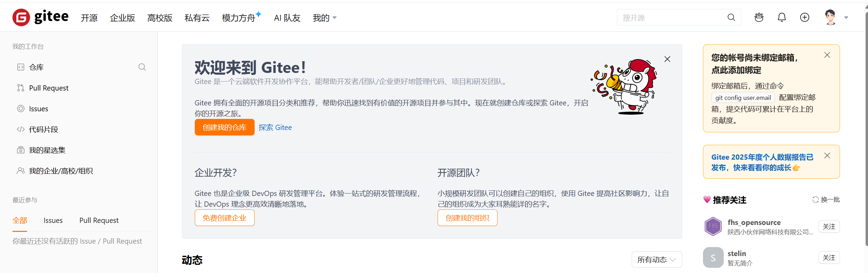Follow fhs_opensource with 关注
Image resolution: width=868 pixels, height=273 pixels.
[x=829, y=226]
